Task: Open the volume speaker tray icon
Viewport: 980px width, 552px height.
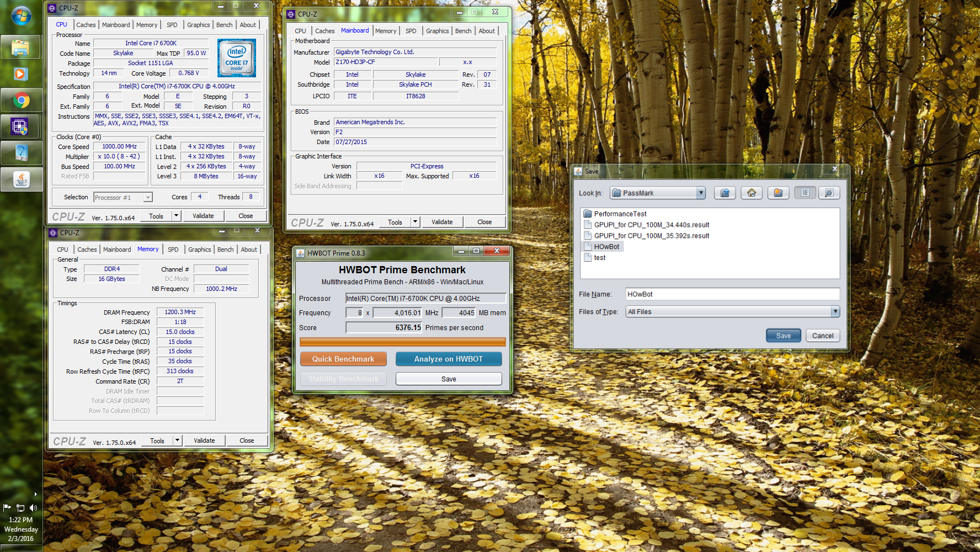Action: click(33, 507)
